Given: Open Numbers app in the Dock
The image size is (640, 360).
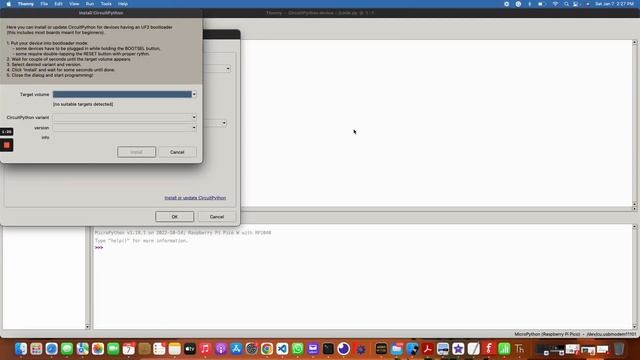Looking at the screenshot, I should [x=504, y=349].
